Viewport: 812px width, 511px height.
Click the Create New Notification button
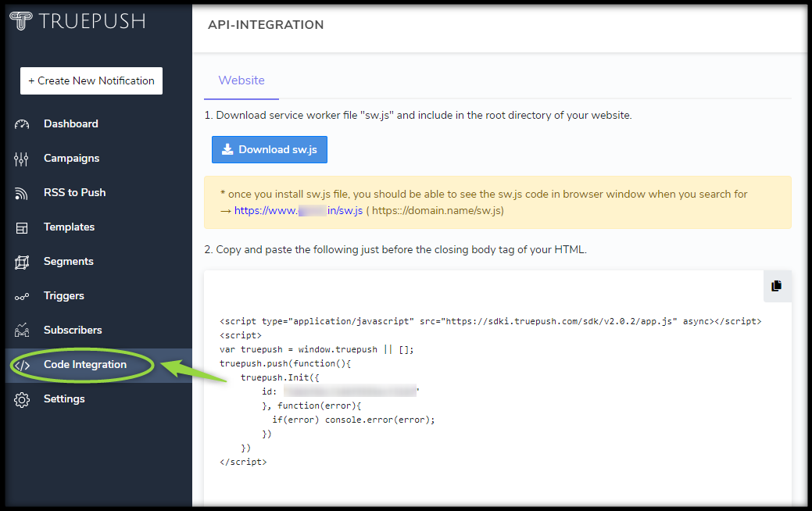(91, 80)
